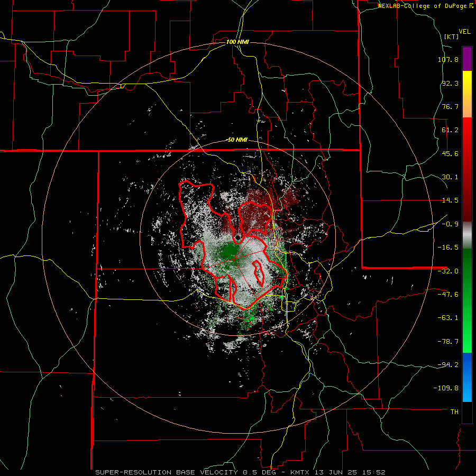Click the -47.6 legend value
The height and width of the screenshot is (476, 476).
pyautogui.click(x=448, y=295)
